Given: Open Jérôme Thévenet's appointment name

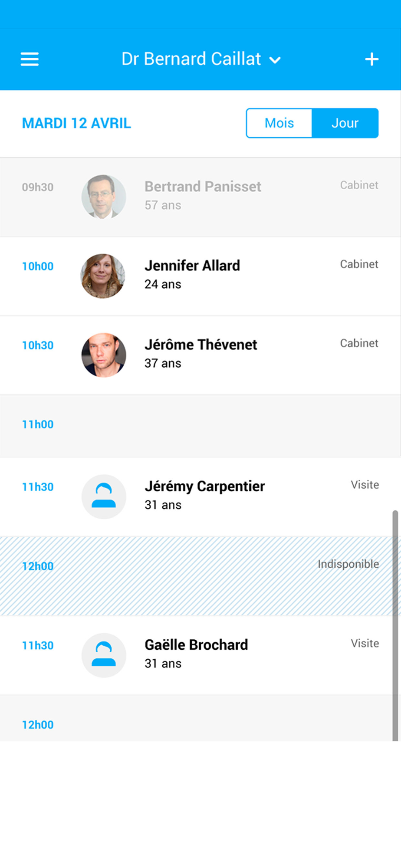Looking at the screenshot, I should tap(201, 345).
